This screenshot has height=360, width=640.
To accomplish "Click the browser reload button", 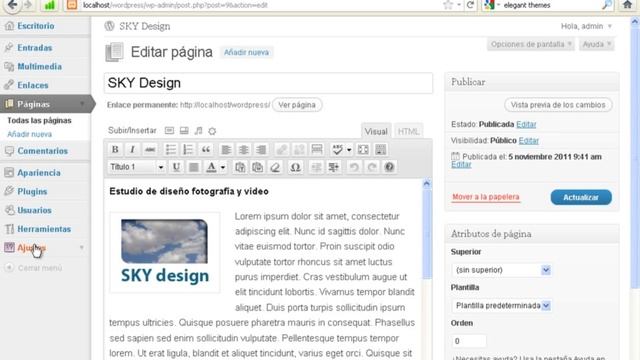I will click(x=470, y=5).
